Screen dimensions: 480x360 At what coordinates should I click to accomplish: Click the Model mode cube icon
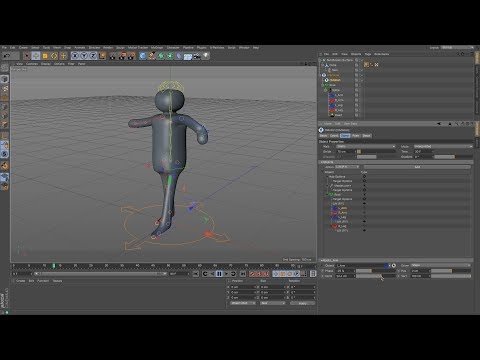coord(5,79)
